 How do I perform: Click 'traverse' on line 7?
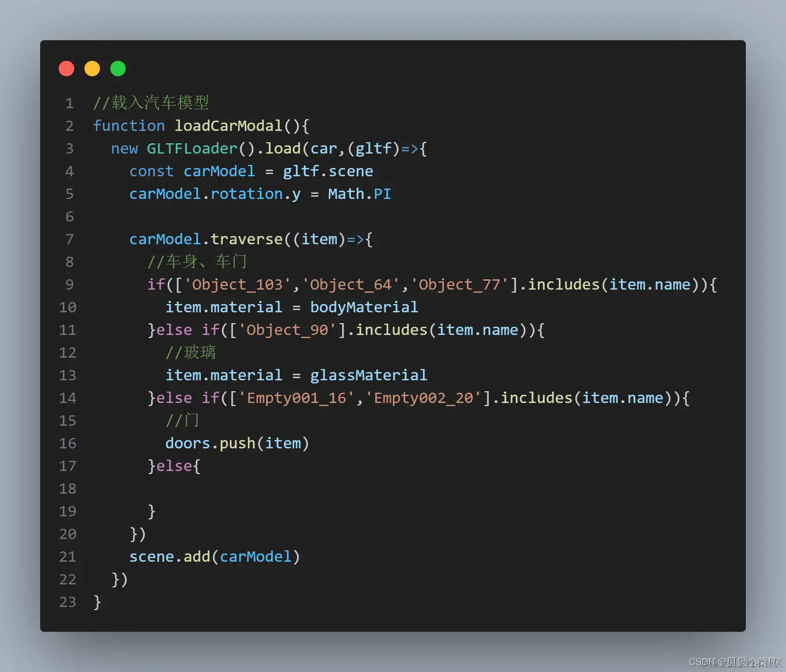247,239
